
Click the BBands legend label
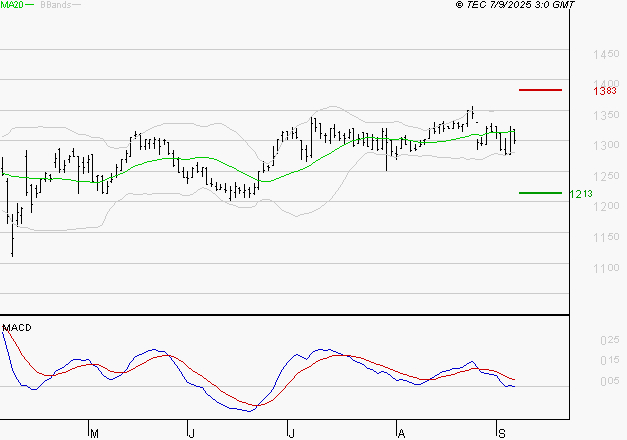coord(56,5)
